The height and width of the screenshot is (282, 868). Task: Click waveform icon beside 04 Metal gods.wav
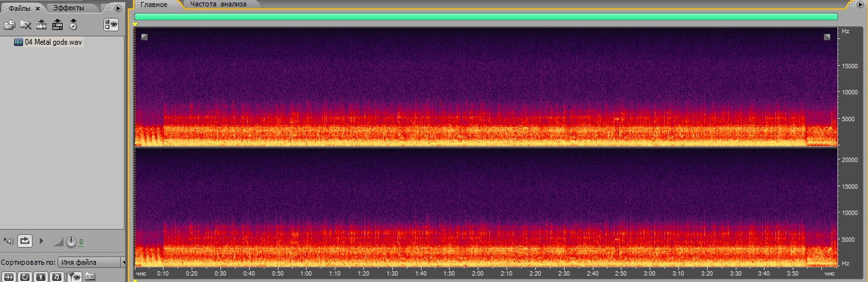click(x=19, y=42)
